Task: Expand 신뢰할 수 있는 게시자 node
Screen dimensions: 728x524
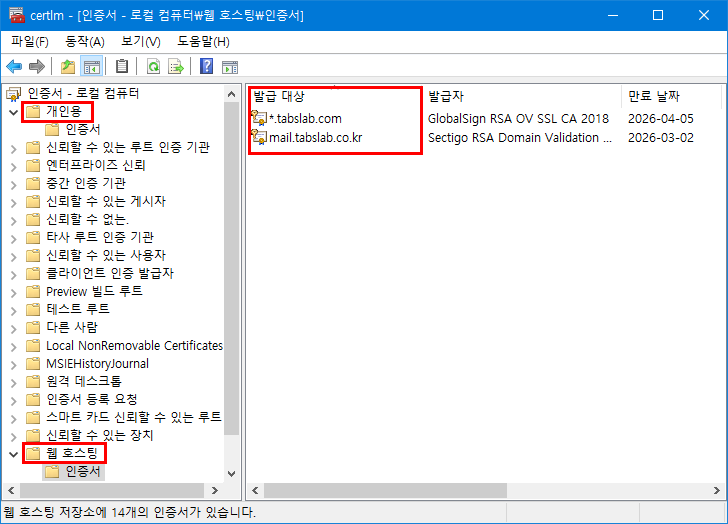Action: coord(13,203)
